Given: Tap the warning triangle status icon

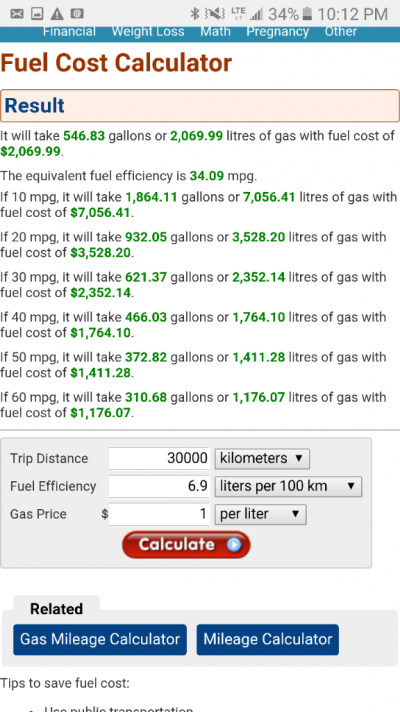Looking at the screenshot, I should tap(57, 14).
